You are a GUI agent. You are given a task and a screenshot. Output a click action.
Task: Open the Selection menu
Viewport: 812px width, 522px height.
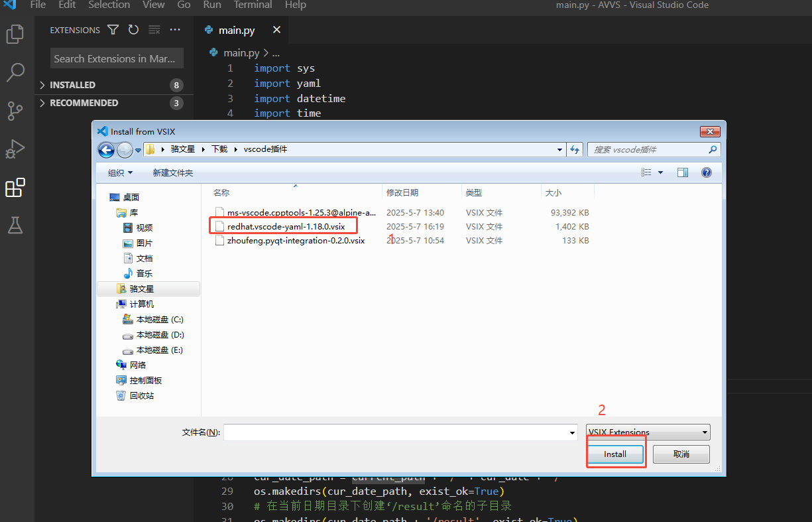pyautogui.click(x=109, y=5)
